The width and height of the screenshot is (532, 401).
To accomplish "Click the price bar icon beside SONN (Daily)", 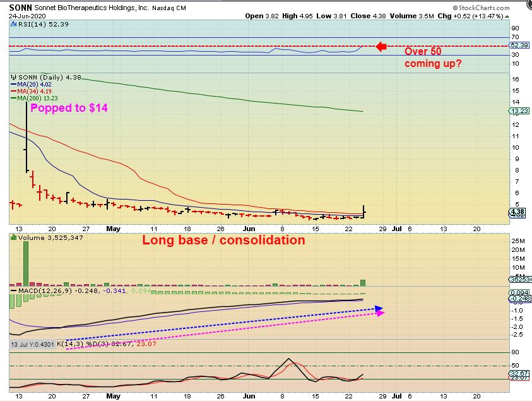I will coord(14,77).
